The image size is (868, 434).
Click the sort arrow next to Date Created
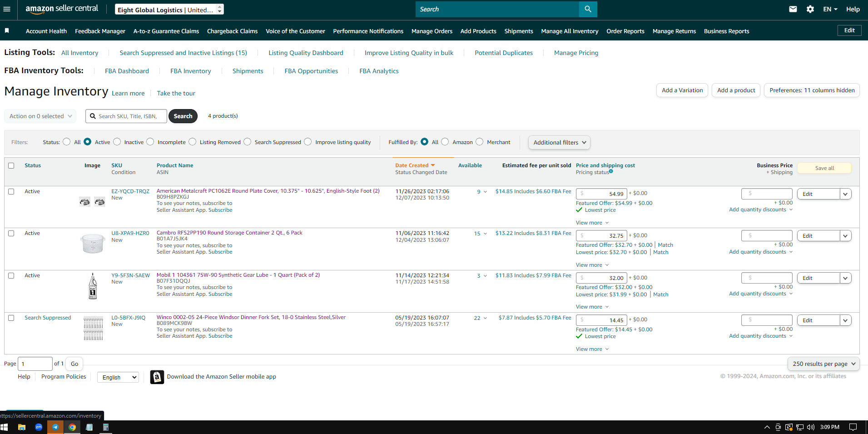click(x=433, y=165)
